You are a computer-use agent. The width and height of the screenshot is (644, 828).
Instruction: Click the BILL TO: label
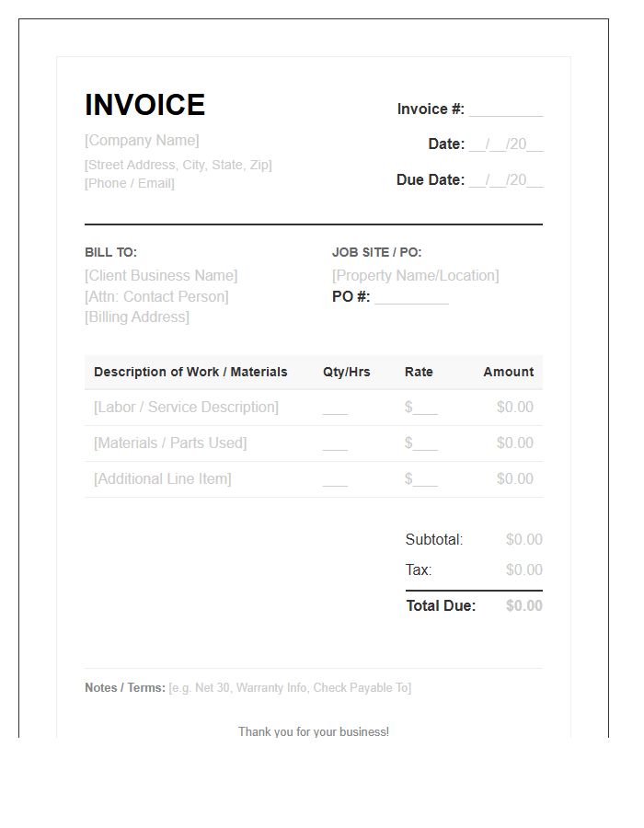coord(110,252)
